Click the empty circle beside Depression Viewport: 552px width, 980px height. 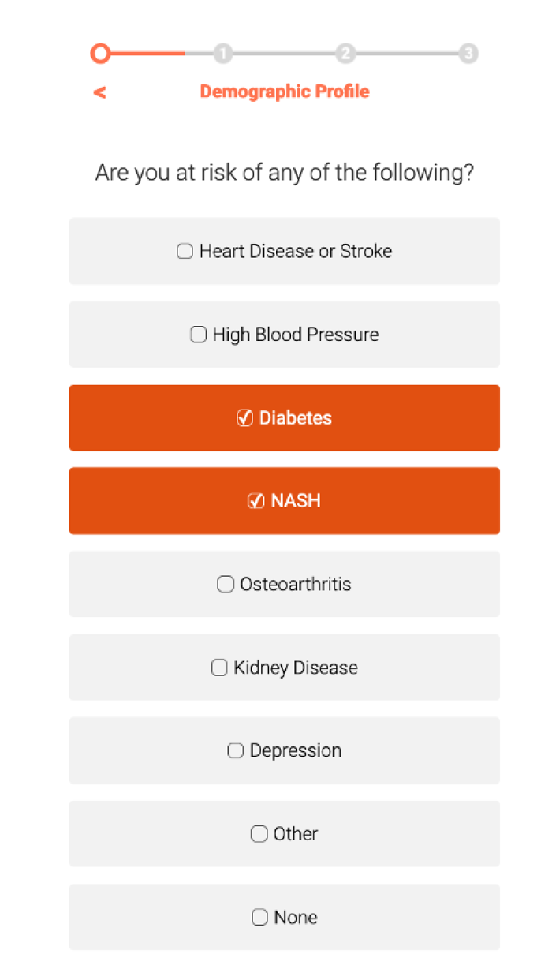[235, 750]
